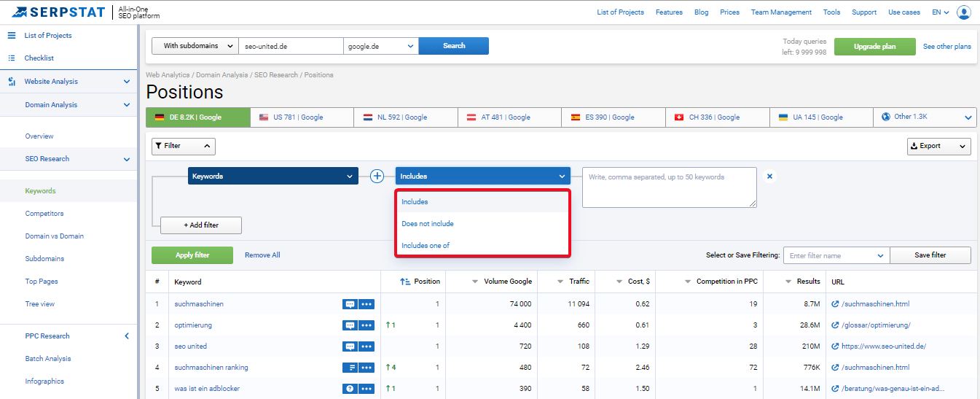Switch to UA 145 Google tab
This screenshot has height=399, width=980.
tap(821, 117)
